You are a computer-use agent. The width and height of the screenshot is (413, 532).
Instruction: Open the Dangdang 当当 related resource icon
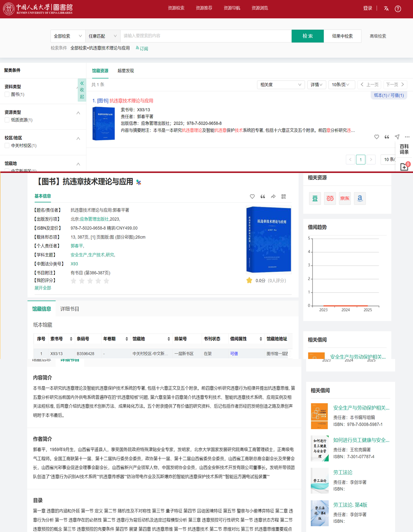tap(330, 198)
